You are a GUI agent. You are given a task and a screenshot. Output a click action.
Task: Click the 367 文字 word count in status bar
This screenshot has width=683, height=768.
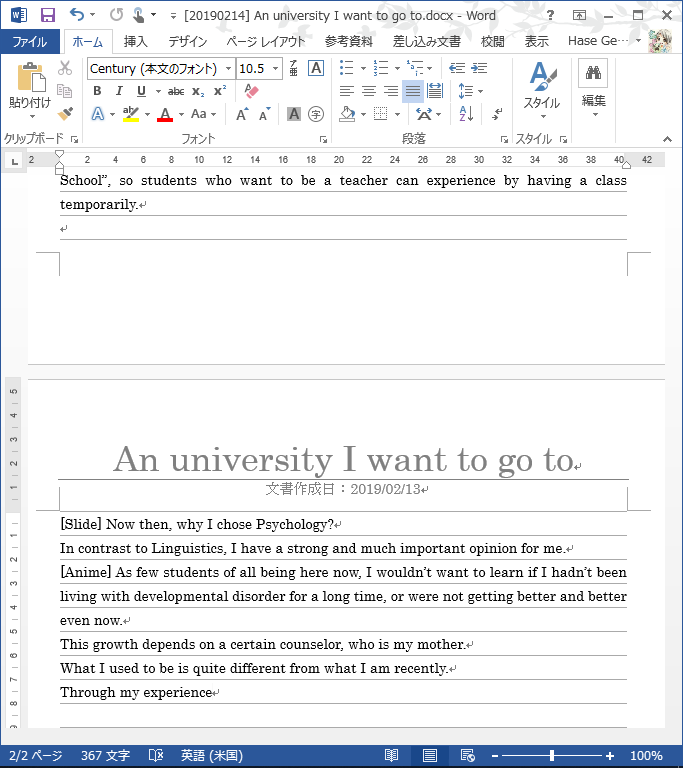click(x=105, y=756)
